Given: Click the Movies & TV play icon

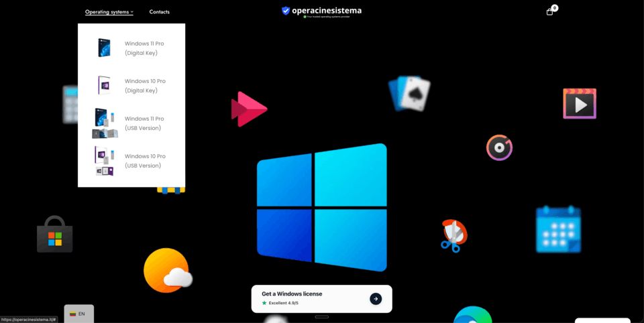Looking at the screenshot, I should (579, 104).
